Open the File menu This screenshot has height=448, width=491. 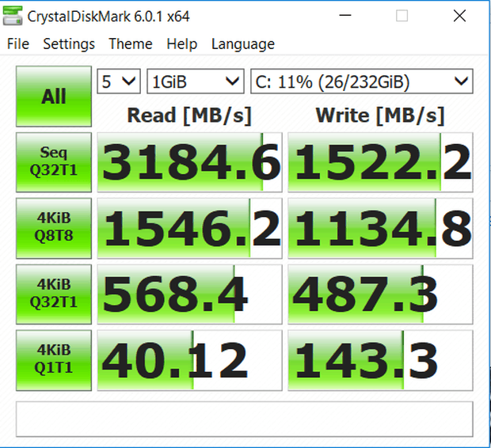pos(18,44)
